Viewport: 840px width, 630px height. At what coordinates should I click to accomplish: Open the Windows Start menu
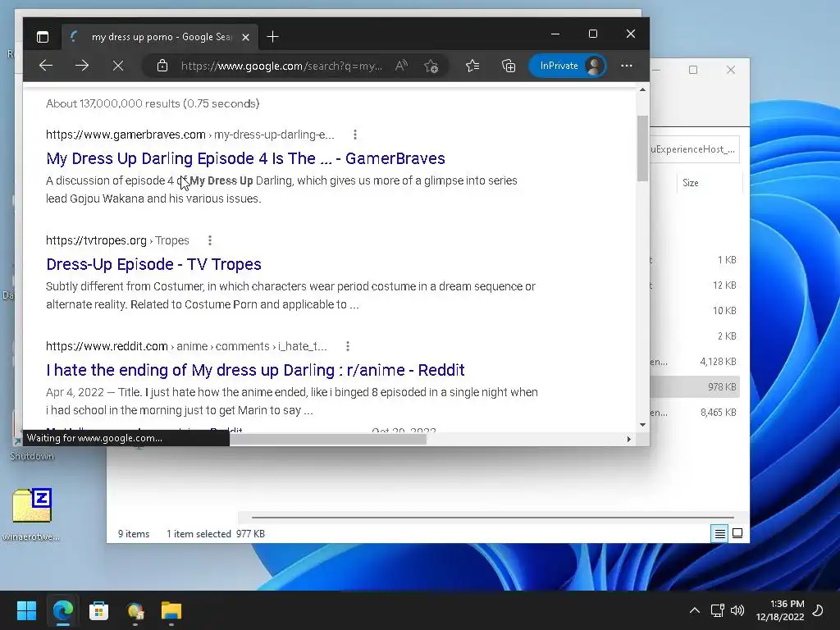tap(26, 610)
